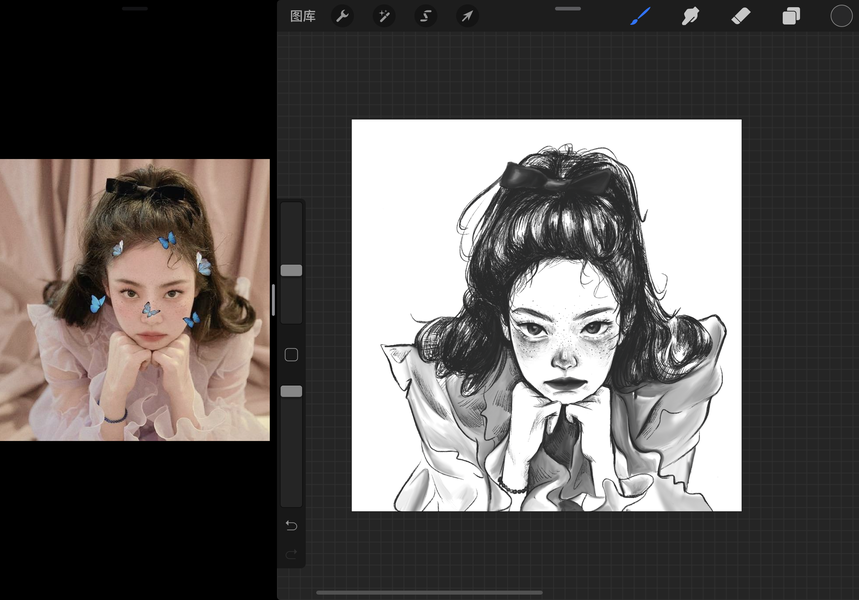The height and width of the screenshot is (600, 859).
Task: Click the brush size slider handle
Action: point(291,270)
